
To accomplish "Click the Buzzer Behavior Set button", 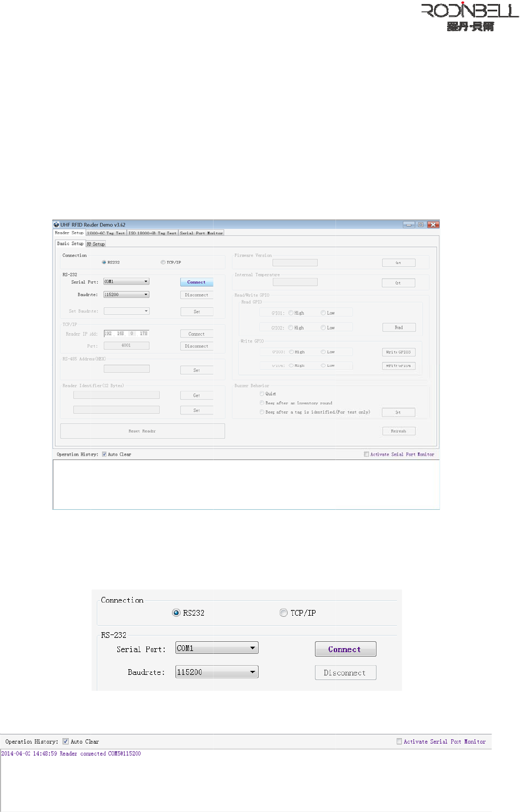I will pos(398,413).
